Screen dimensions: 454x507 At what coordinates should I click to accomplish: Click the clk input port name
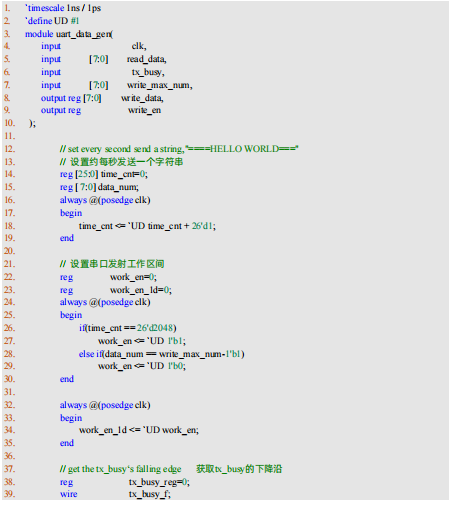pos(139,46)
